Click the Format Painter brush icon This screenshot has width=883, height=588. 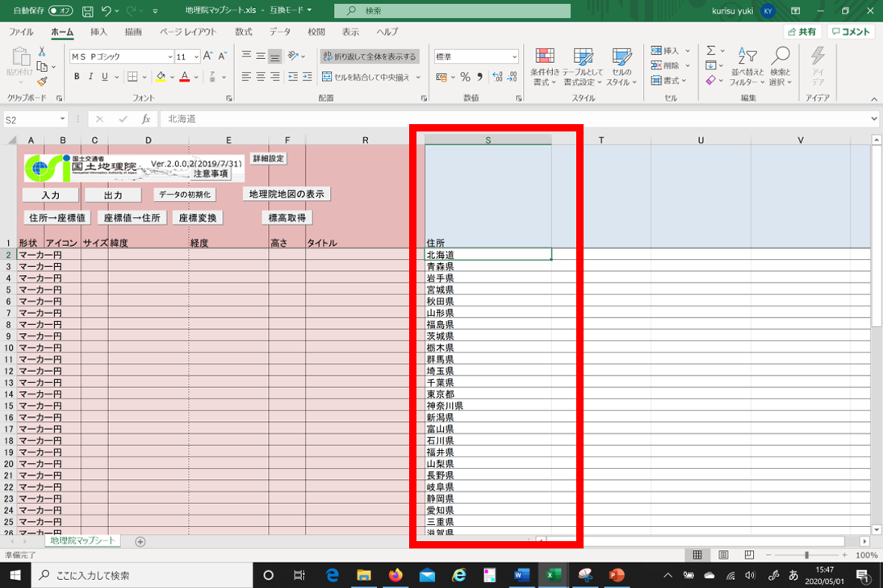click(42, 81)
